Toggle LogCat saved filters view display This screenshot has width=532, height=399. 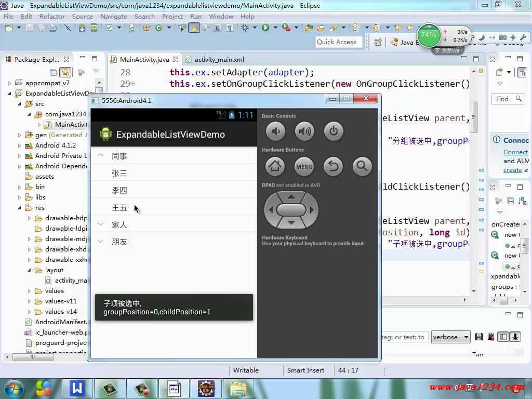pyautogui.click(x=503, y=337)
